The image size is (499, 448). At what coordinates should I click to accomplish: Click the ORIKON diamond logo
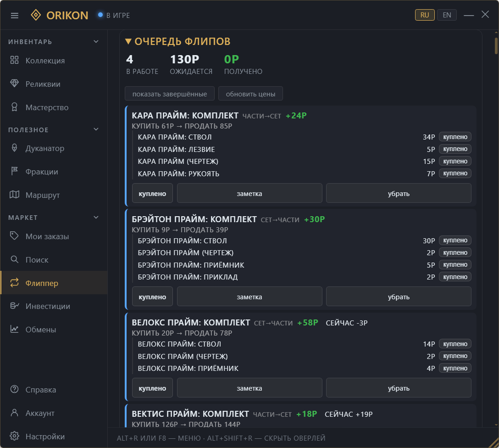click(x=36, y=15)
